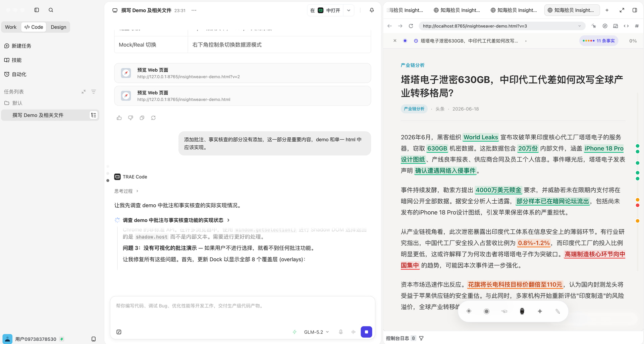Start voice input with the microphone icon

coord(341,332)
